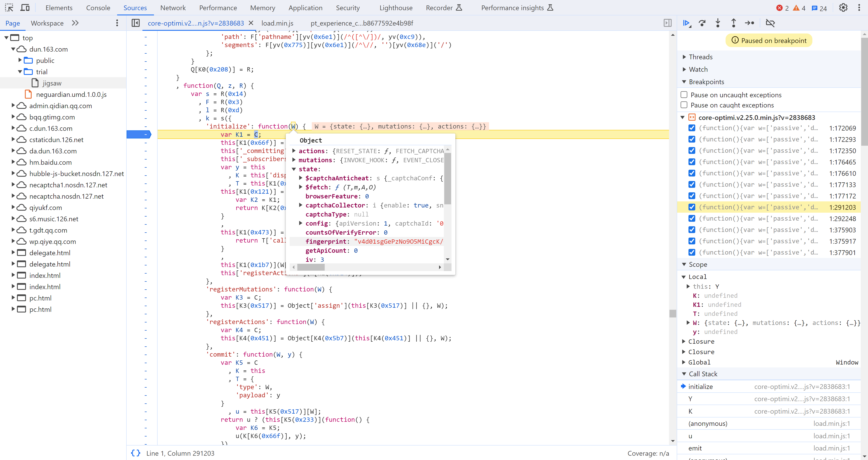
Task: Switch to the Elements tab
Action: click(x=59, y=8)
